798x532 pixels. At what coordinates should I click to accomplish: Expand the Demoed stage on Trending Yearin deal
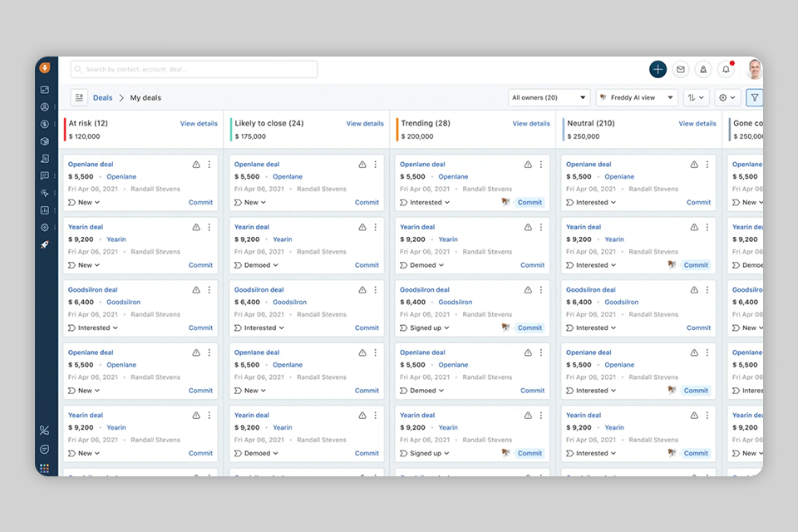[x=422, y=264]
